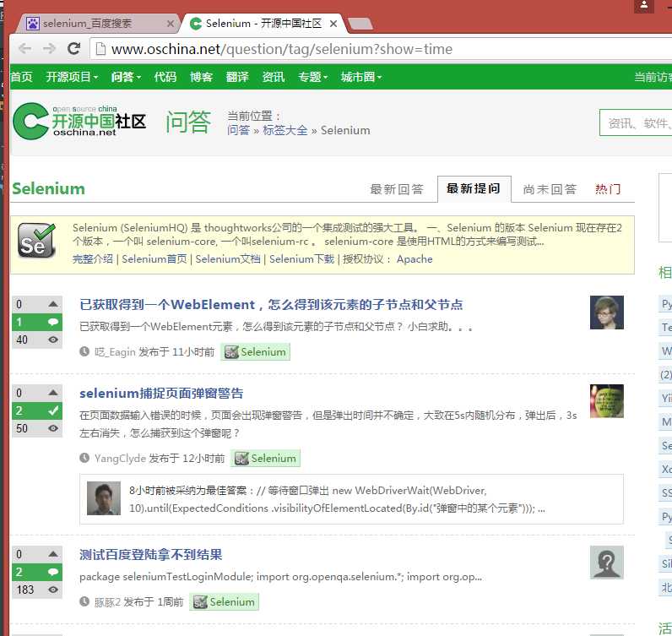Open a new tab button
Screen dimensions: 672x636
pos(360,24)
